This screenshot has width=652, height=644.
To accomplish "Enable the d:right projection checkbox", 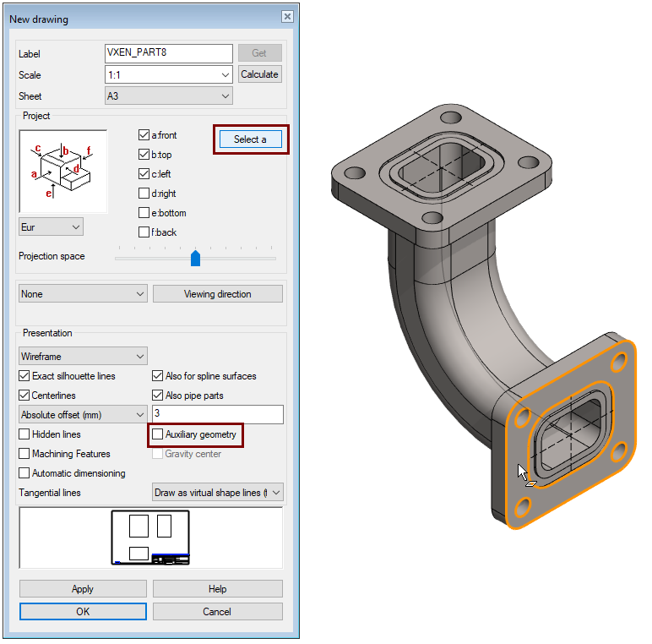I will [x=144, y=194].
